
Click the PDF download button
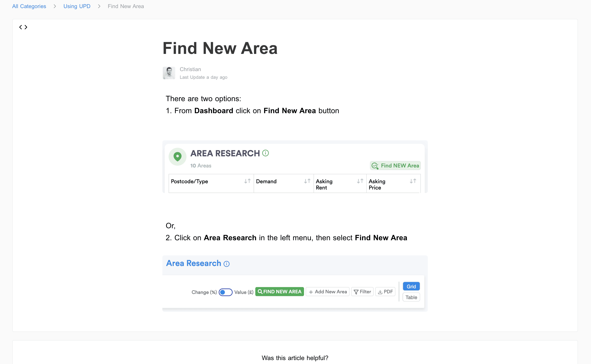click(x=385, y=292)
